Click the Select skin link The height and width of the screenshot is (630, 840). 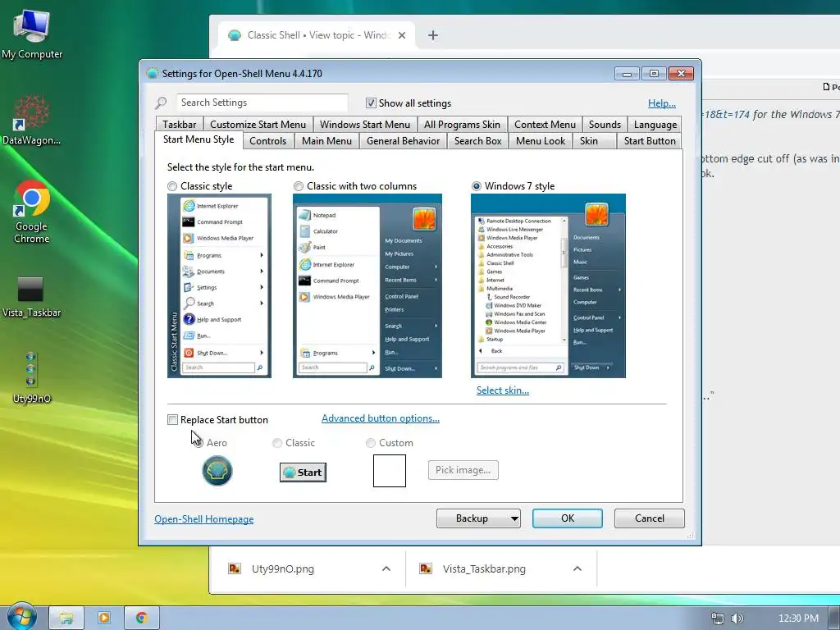tap(503, 390)
